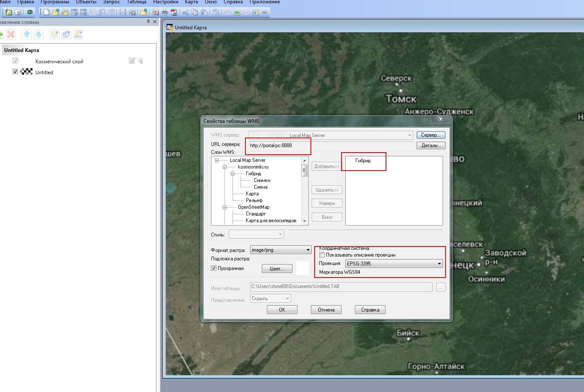The height and width of the screenshot is (392, 584).
Task: Open the Проекция EPSG:3395 dropdown
Action: click(439, 264)
